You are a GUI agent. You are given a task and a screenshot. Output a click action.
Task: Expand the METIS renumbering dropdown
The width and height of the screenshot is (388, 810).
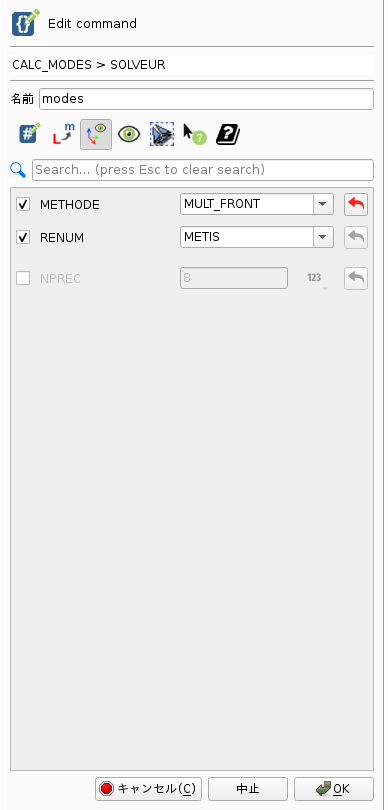click(x=257, y=237)
